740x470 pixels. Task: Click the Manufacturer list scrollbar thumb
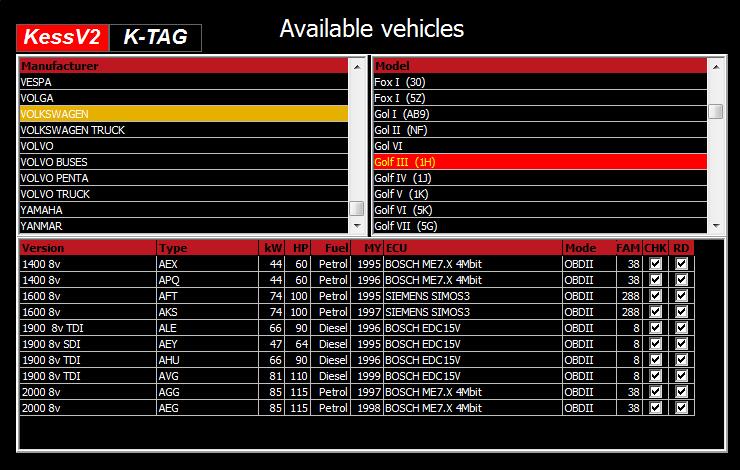pos(357,208)
